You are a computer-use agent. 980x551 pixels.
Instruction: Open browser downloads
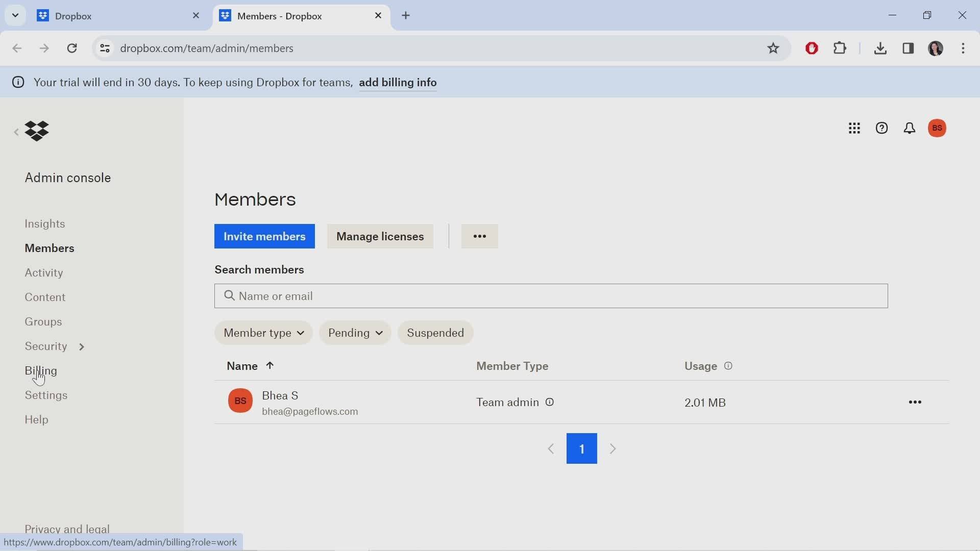(880, 48)
